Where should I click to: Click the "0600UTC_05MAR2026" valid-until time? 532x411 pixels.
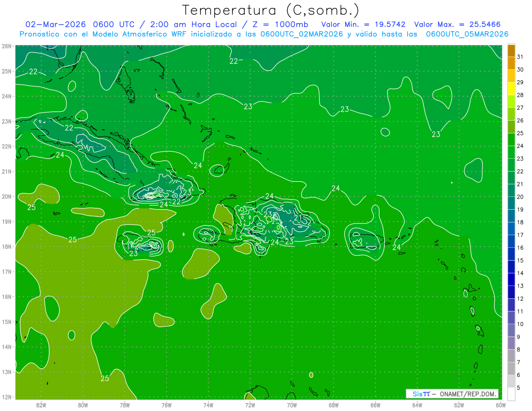pyautogui.click(x=467, y=34)
